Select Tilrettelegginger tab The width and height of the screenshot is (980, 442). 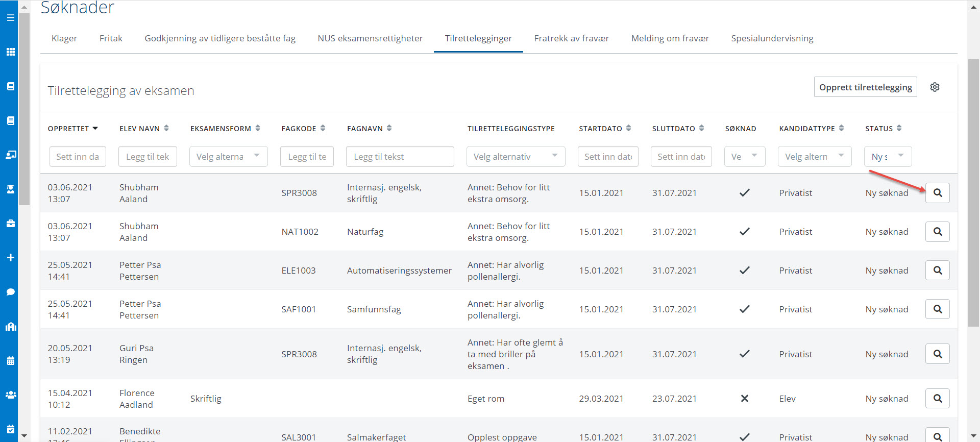coord(478,38)
